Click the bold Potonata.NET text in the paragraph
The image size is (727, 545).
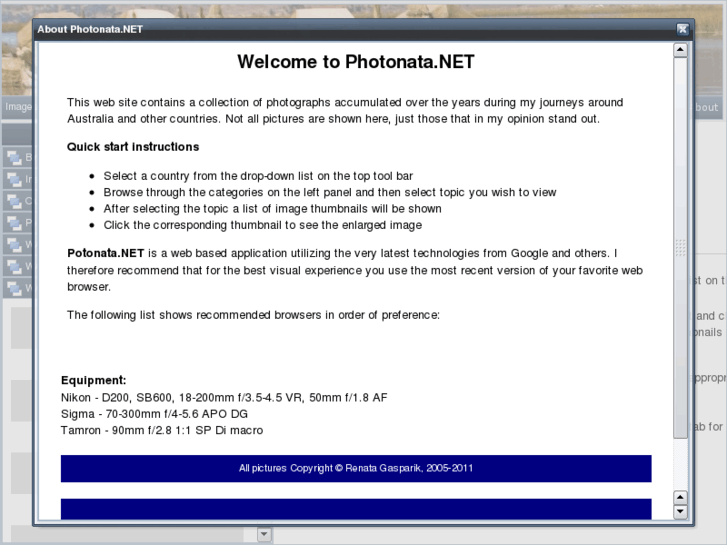point(106,253)
